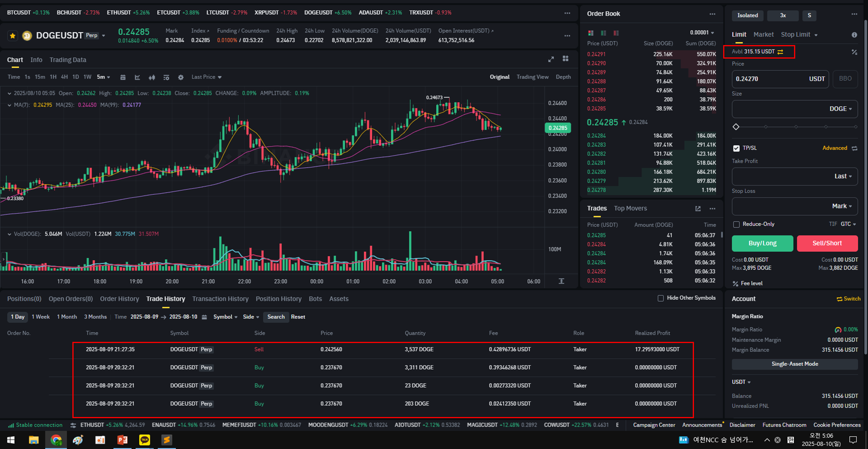The width and height of the screenshot is (868, 449).
Task: Open the Top Movers tab
Action: (630, 208)
